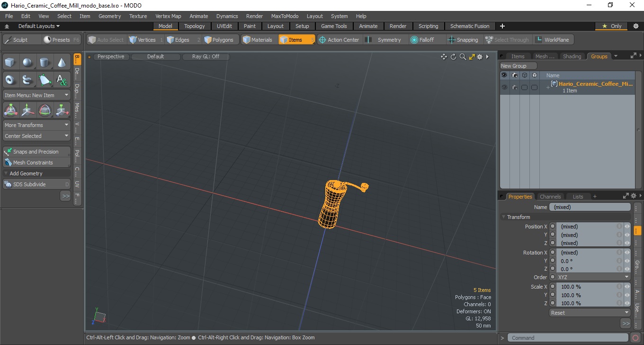Click the record button beside Command
The width and height of the screenshot is (644, 345).
click(x=635, y=338)
